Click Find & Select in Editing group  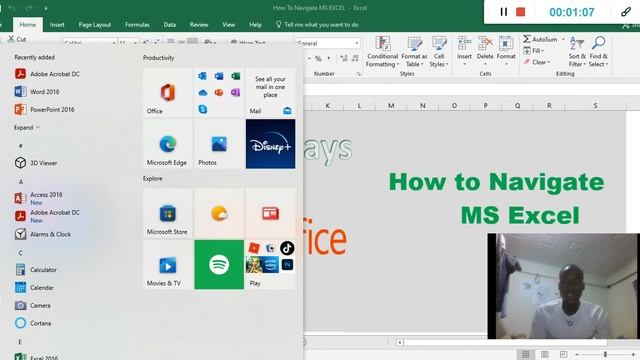598,52
